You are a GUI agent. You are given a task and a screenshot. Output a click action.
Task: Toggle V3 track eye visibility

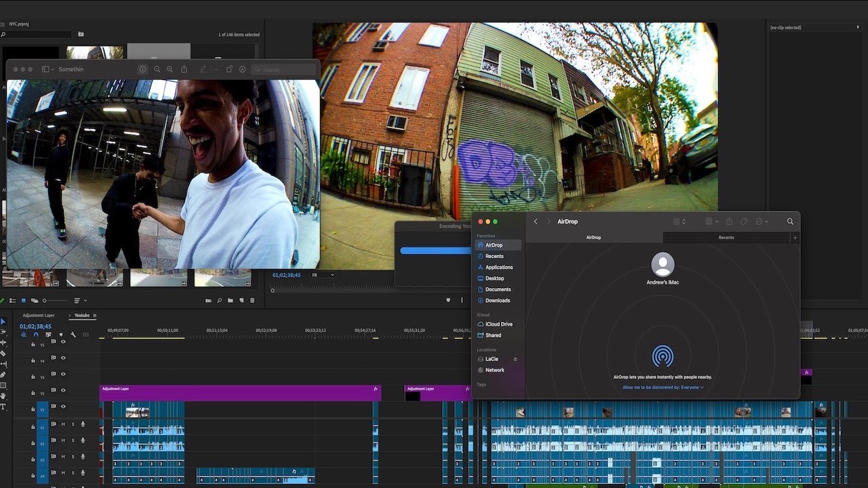click(x=63, y=373)
